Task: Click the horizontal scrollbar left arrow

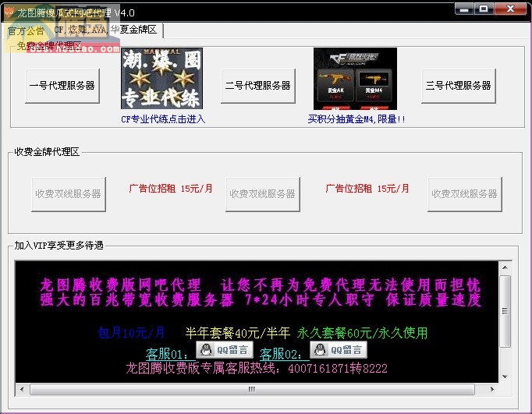Action: coord(22,389)
